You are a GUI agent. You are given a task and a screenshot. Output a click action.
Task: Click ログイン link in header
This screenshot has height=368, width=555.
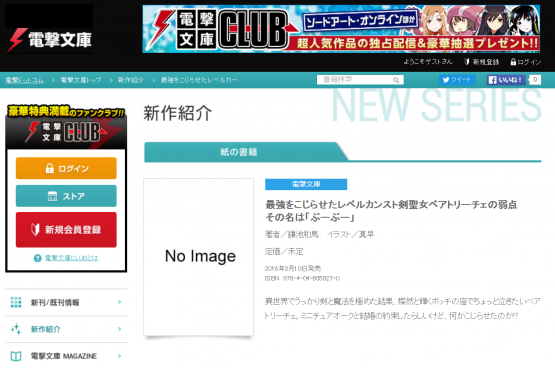click(x=529, y=62)
